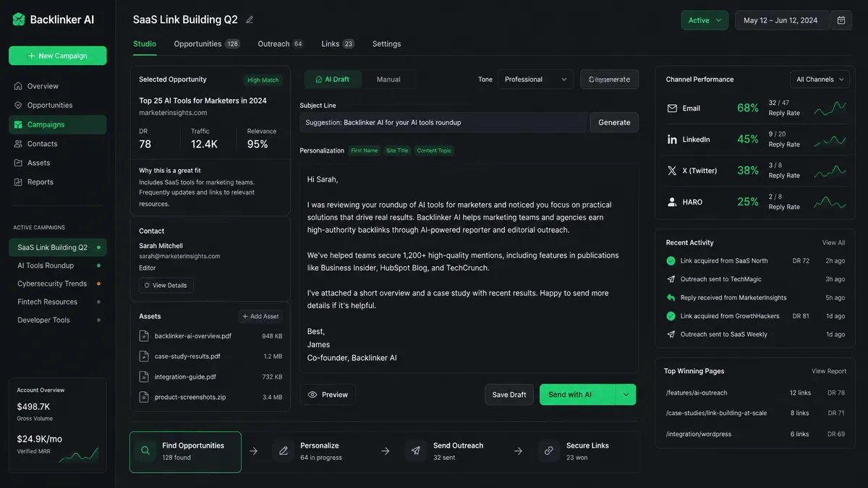This screenshot has height=488, width=868.
Task: Click the pencil icon in Personalize step
Action: coord(284,450)
